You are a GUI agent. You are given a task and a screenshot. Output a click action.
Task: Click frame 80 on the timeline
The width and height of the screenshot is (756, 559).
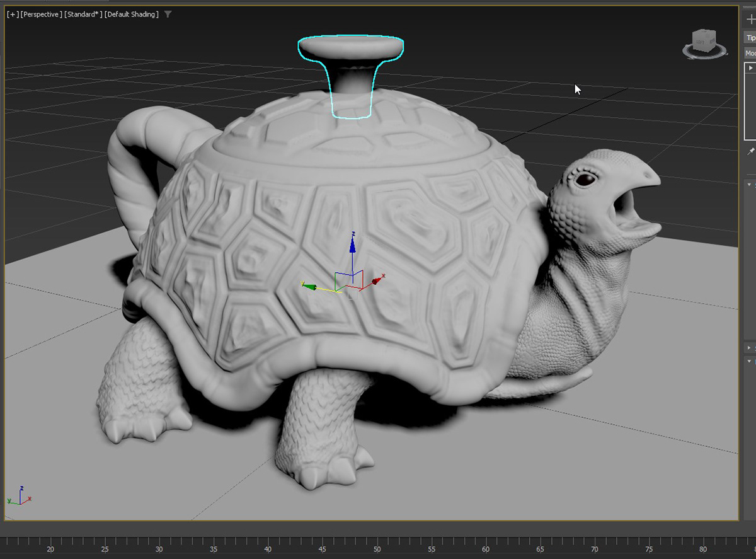pyautogui.click(x=703, y=549)
